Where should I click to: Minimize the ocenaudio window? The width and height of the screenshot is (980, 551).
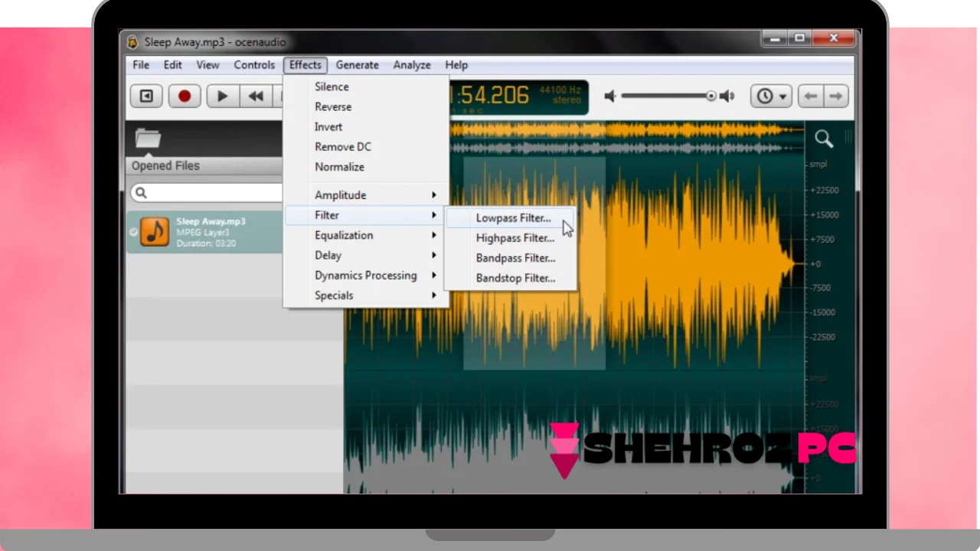pyautogui.click(x=773, y=38)
